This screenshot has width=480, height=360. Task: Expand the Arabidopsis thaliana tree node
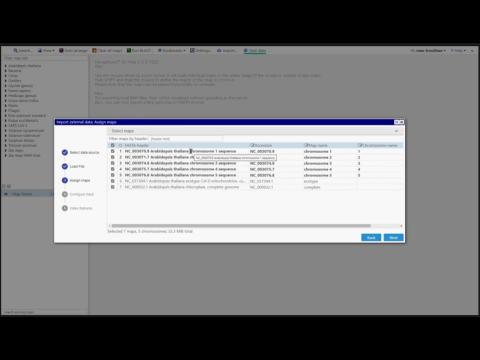tap(6, 66)
